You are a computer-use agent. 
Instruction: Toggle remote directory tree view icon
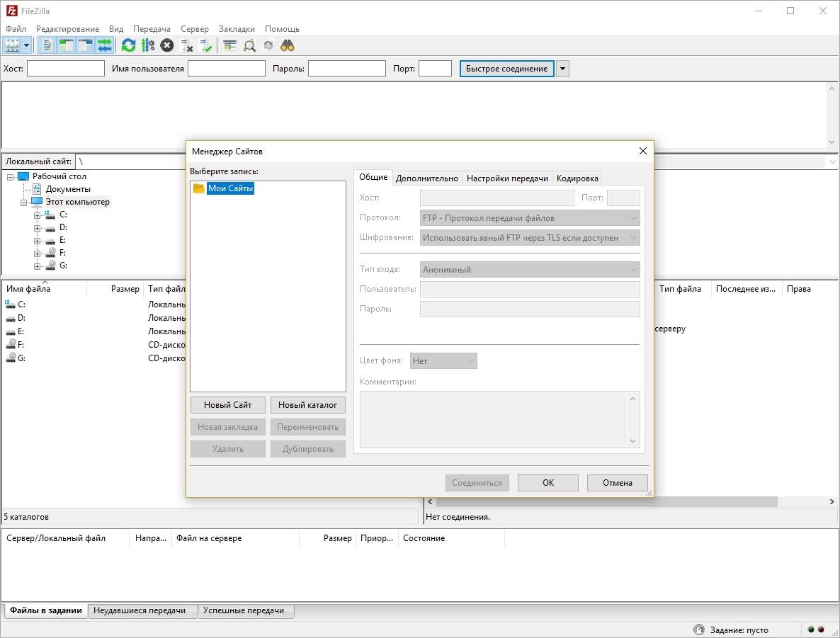pyautogui.click(x=86, y=45)
